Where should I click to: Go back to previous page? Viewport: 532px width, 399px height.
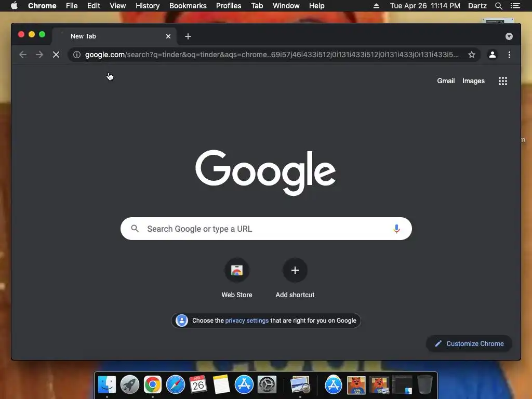pyautogui.click(x=23, y=55)
